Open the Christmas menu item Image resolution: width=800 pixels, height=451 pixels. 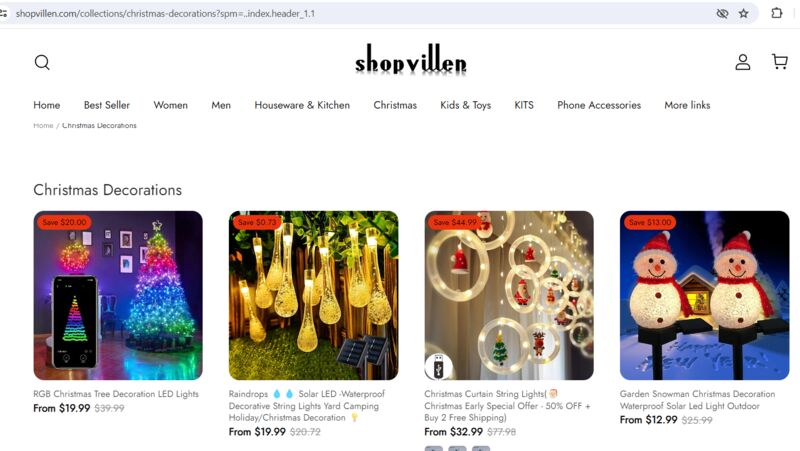click(395, 105)
